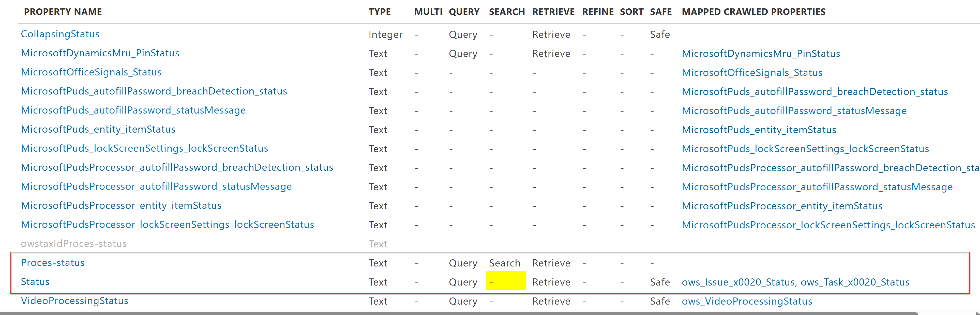
Task: Open MicrosoftPuds_lockScreenSettings_lockScreenStatus property name
Action: pyautogui.click(x=145, y=148)
